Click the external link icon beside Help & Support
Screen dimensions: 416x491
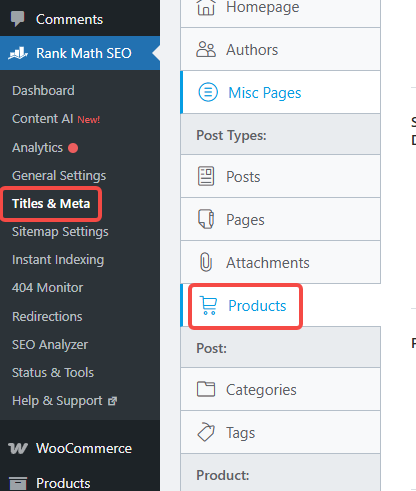113,401
